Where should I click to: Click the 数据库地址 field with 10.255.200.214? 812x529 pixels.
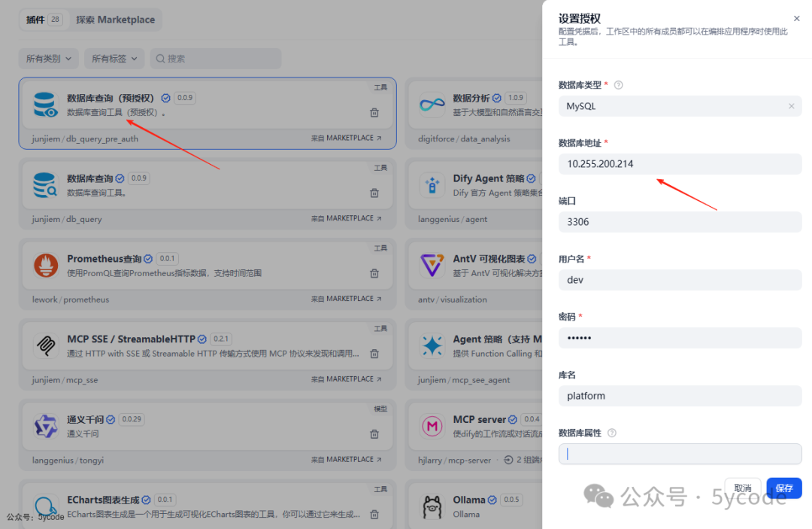tap(680, 164)
